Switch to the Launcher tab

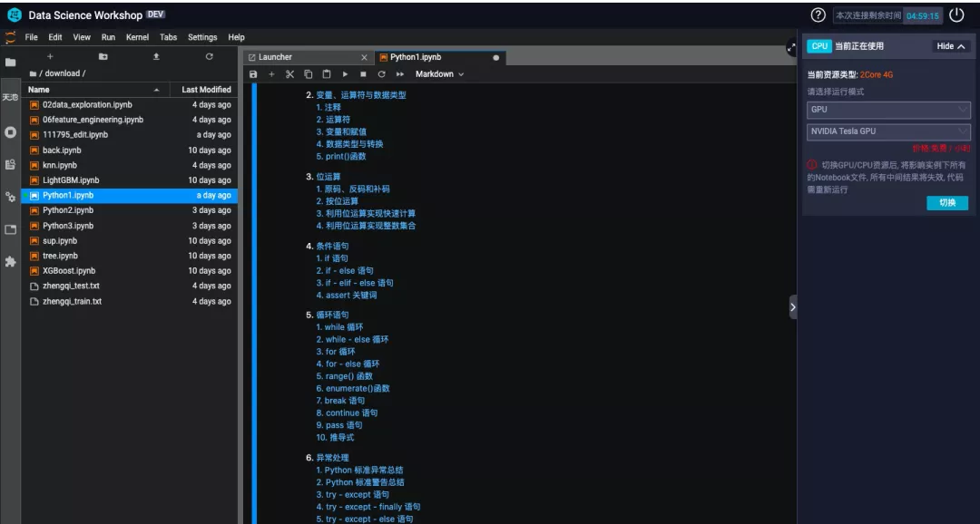tap(309, 57)
